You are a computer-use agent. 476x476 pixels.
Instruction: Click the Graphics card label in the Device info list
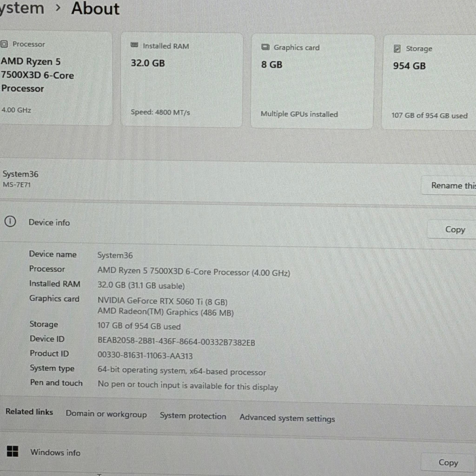54,299
